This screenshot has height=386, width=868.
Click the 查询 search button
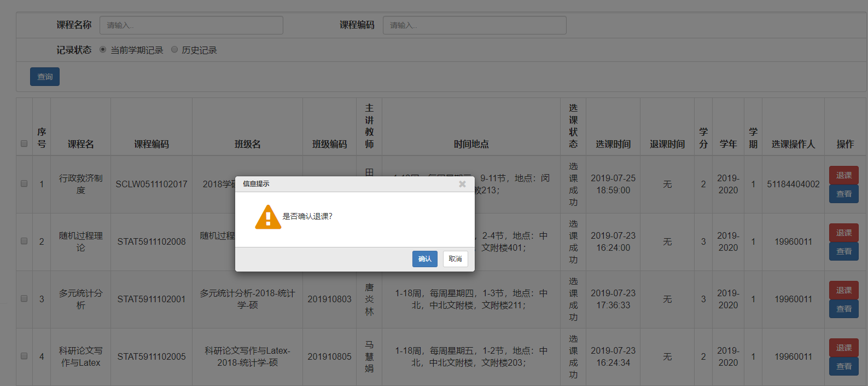click(x=45, y=77)
